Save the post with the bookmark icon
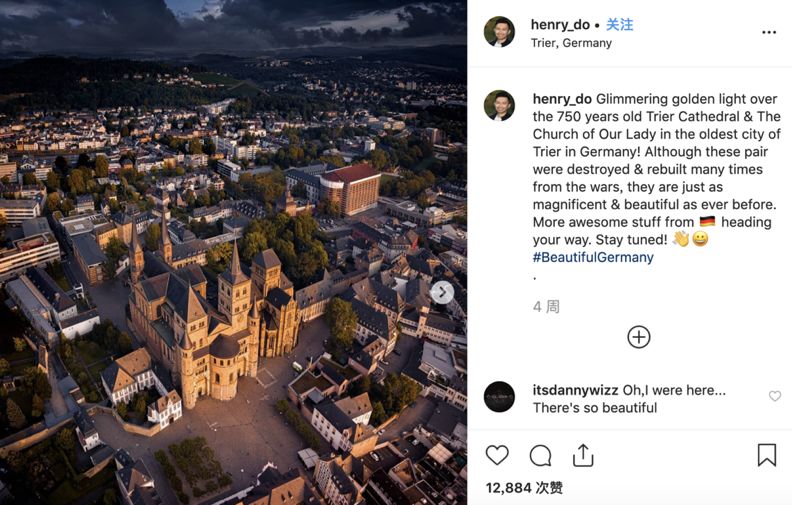 point(767,456)
